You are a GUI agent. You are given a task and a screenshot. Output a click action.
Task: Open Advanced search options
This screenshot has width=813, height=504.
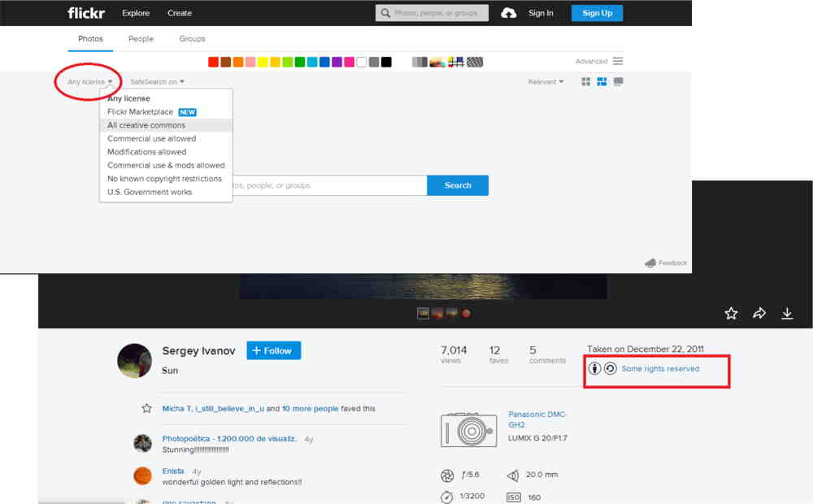(599, 61)
